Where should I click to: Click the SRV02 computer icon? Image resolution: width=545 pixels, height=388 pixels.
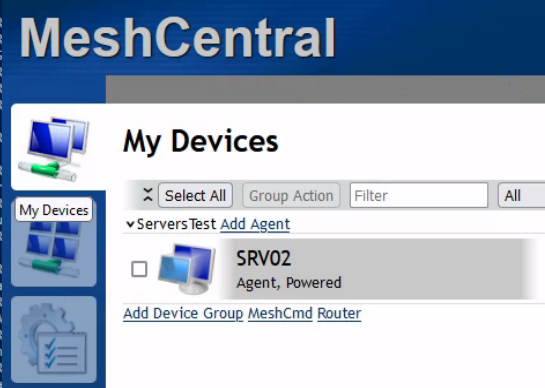click(x=187, y=269)
